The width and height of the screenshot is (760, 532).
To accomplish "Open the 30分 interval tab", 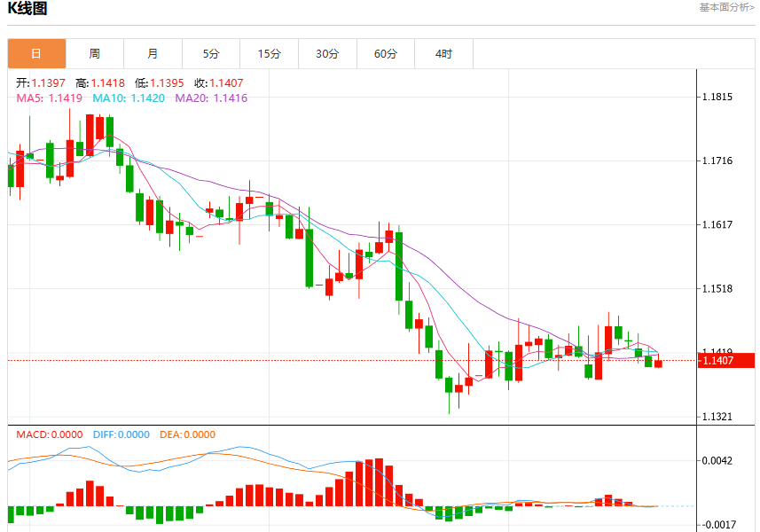I will [327, 54].
